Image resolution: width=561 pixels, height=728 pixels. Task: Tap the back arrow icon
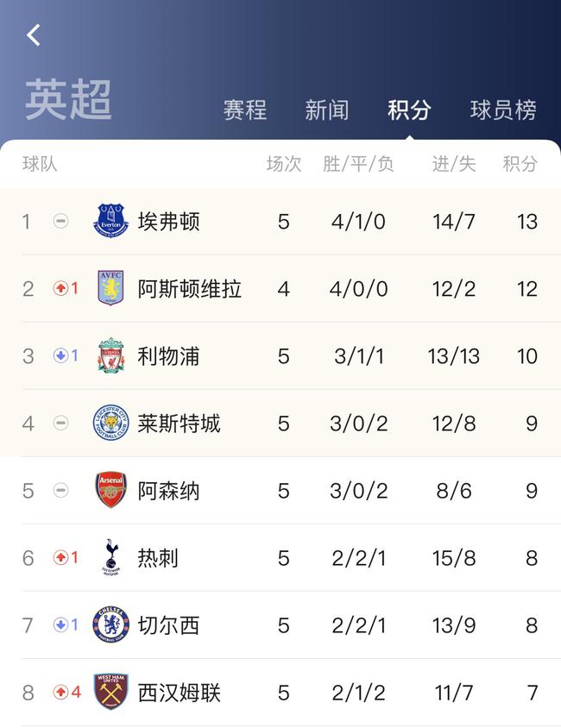(x=34, y=35)
